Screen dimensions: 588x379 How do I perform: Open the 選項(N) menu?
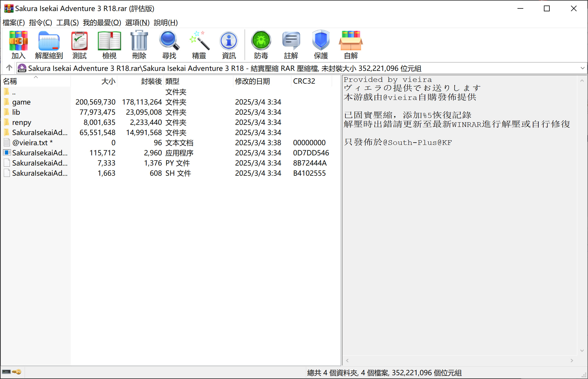click(137, 23)
